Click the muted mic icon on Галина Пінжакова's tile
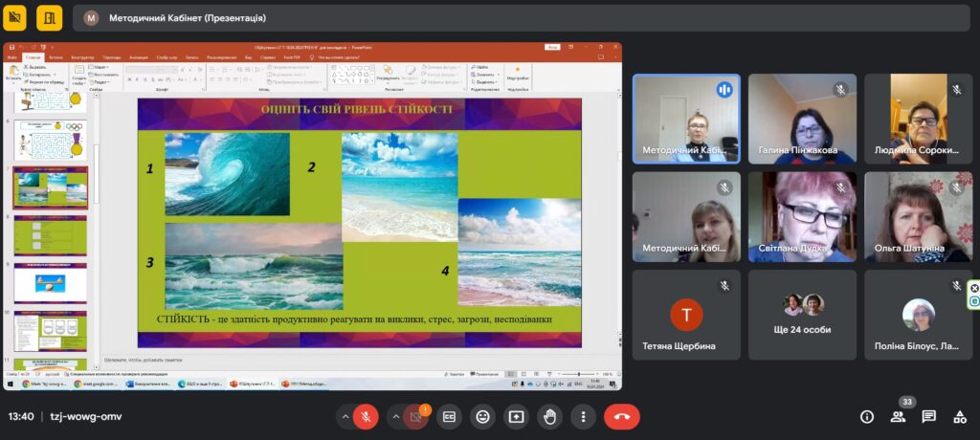This screenshot has height=440, width=980. point(840,90)
